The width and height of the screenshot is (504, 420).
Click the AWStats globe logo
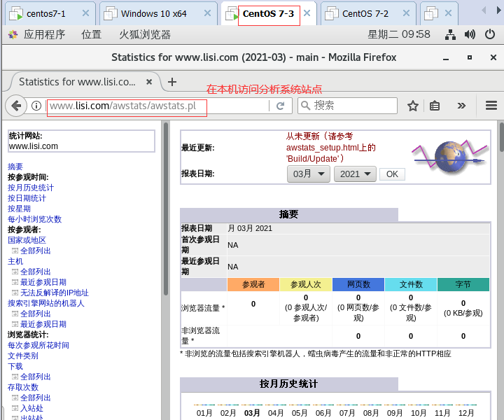[450, 156]
